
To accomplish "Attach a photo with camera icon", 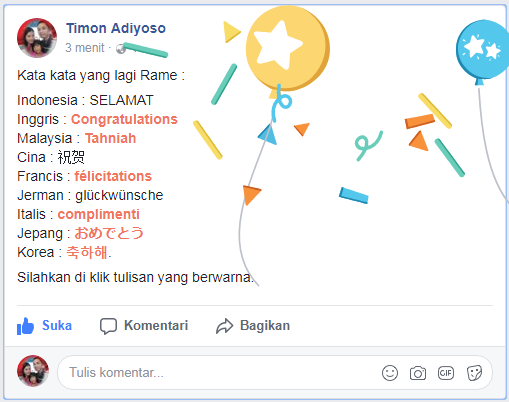I will point(418,373).
